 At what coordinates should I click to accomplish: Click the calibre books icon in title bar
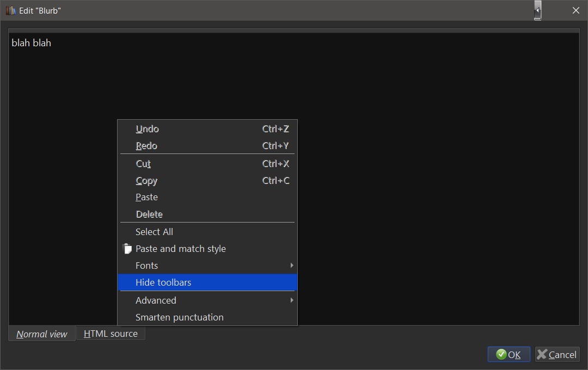[10, 10]
